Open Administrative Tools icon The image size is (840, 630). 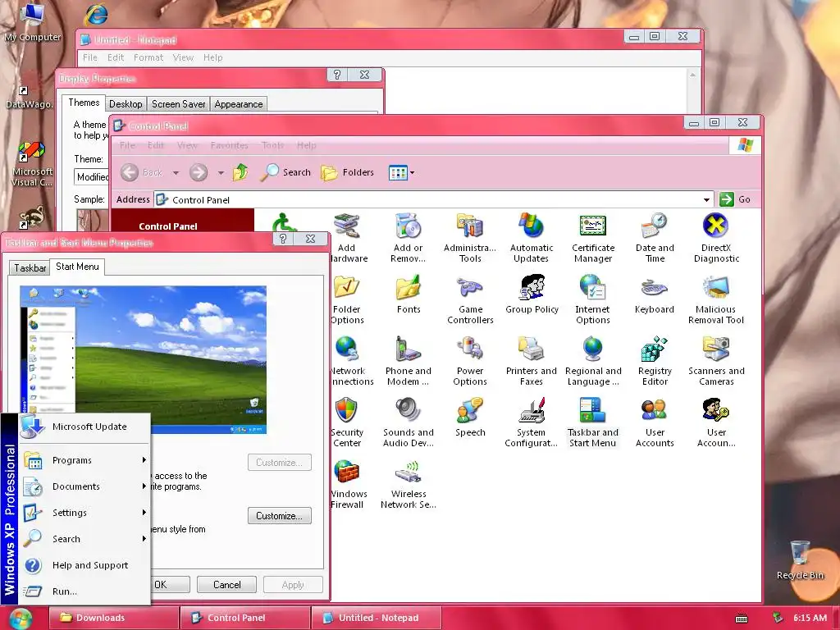tap(470, 238)
